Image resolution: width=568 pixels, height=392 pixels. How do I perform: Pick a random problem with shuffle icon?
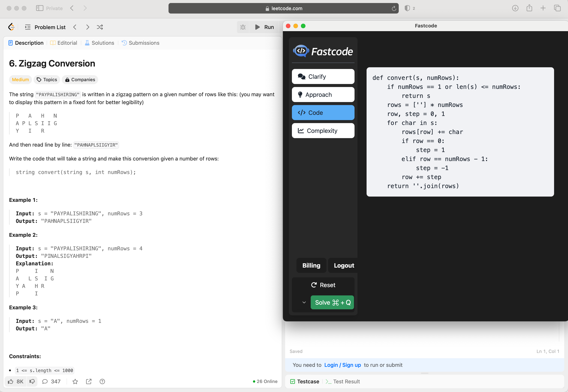click(x=100, y=27)
